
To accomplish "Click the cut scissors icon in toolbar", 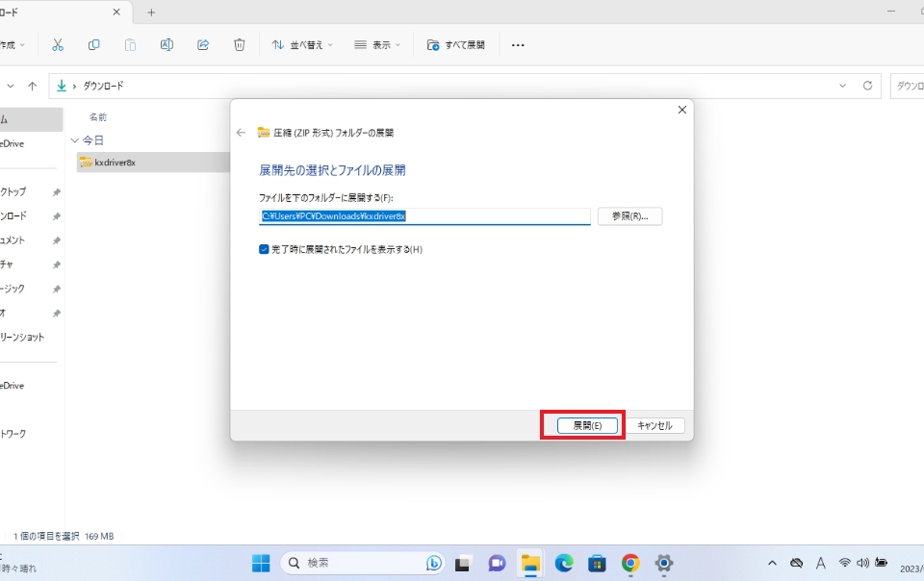I will point(58,45).
